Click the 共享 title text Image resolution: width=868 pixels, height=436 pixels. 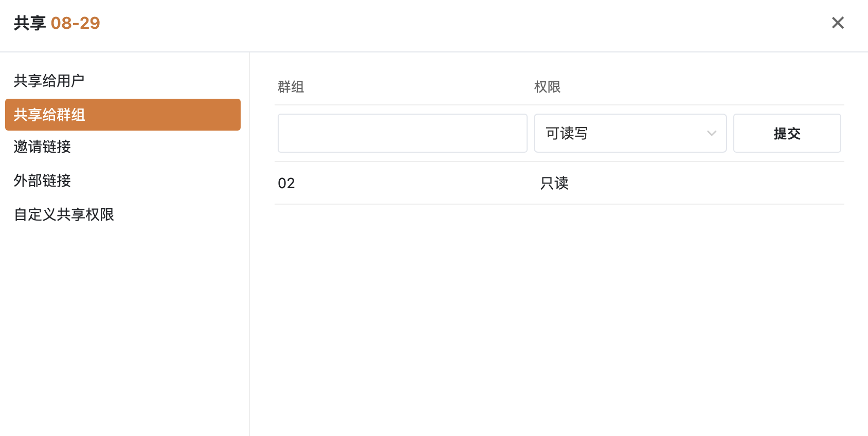[30, 23]
